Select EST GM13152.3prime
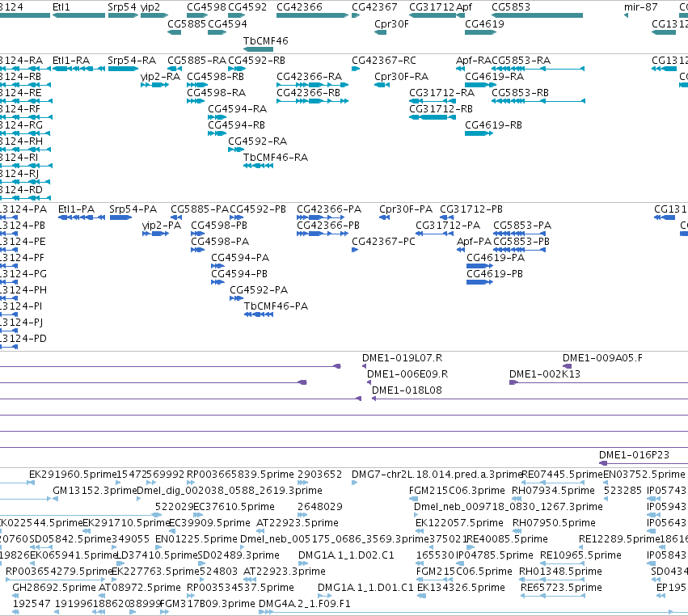The height and width of the screenshot is (616, 688). pos(95,491)
